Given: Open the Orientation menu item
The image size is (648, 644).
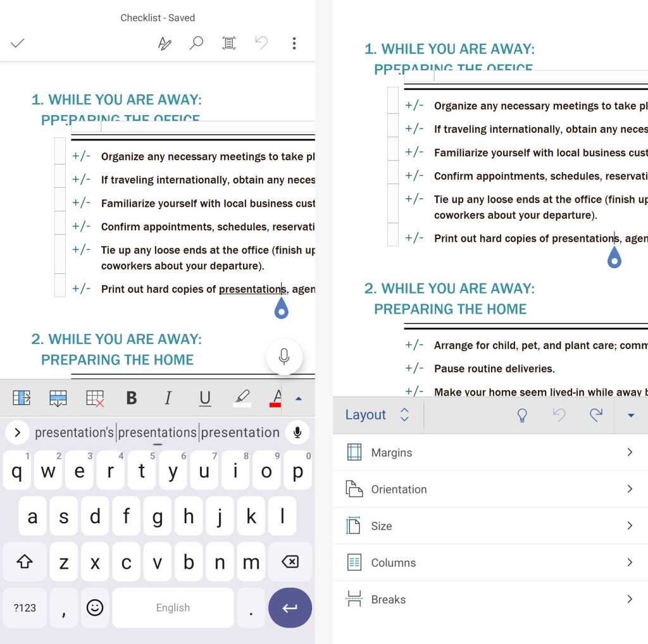Looking at the screenshot, I should tap(490, 489).
